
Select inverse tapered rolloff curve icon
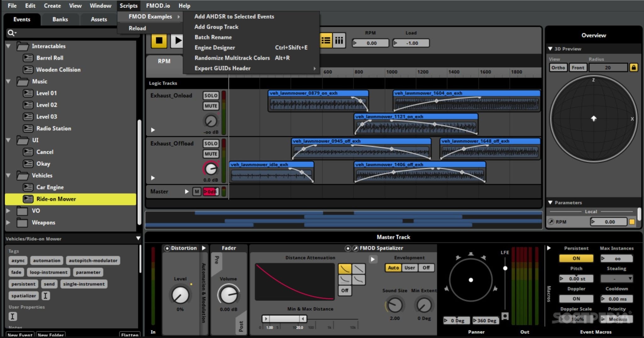coord(358,279)
